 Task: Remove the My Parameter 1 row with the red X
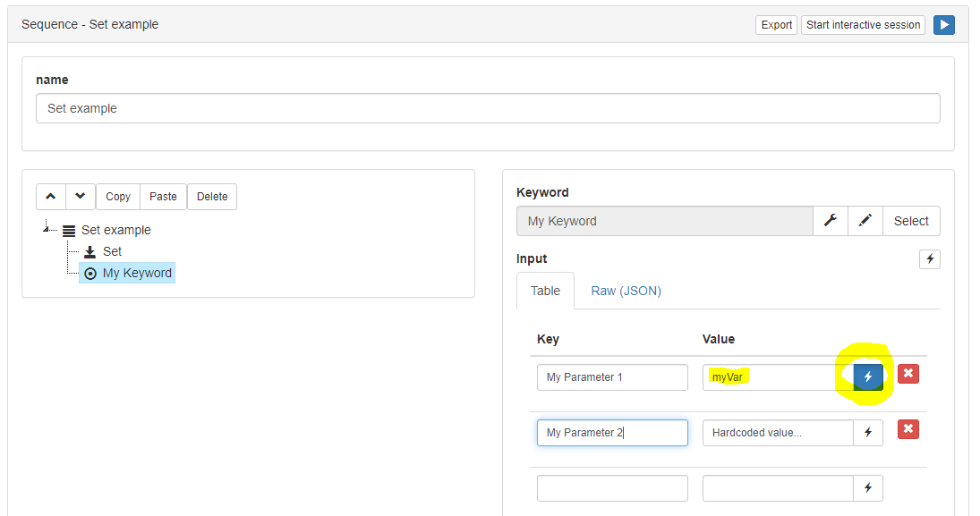pyautogui.click(x=908, y=374)
